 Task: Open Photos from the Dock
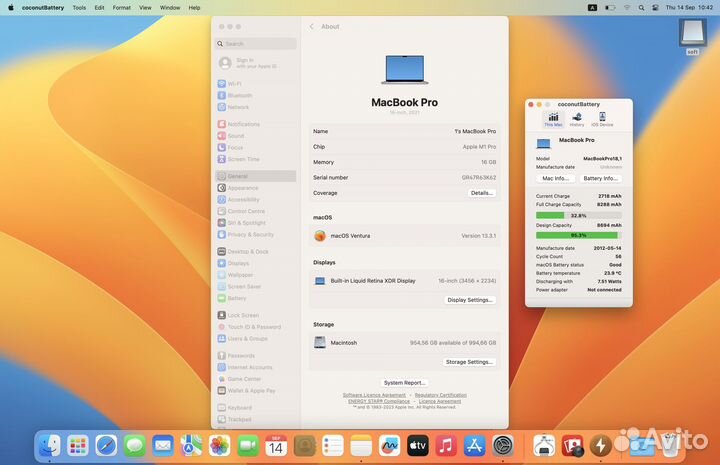click(219, 445)
